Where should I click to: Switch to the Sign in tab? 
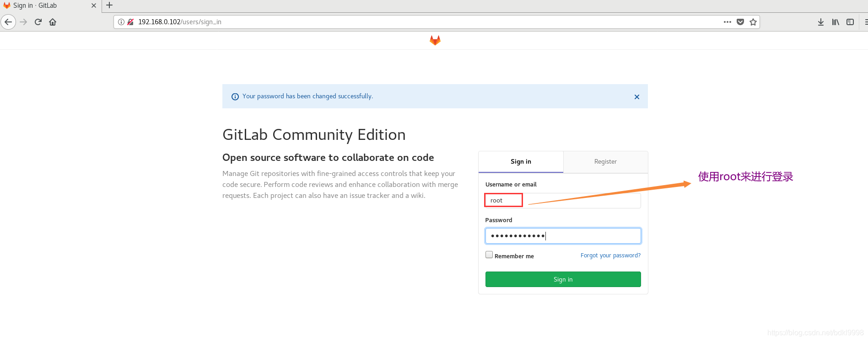tap(521, 162)
